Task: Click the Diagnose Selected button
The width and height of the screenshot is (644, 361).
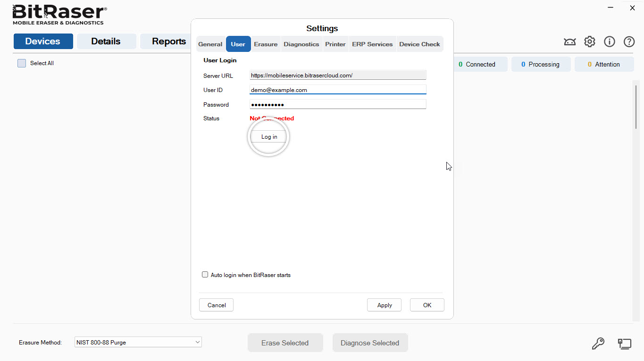Action: click(370, 343)
